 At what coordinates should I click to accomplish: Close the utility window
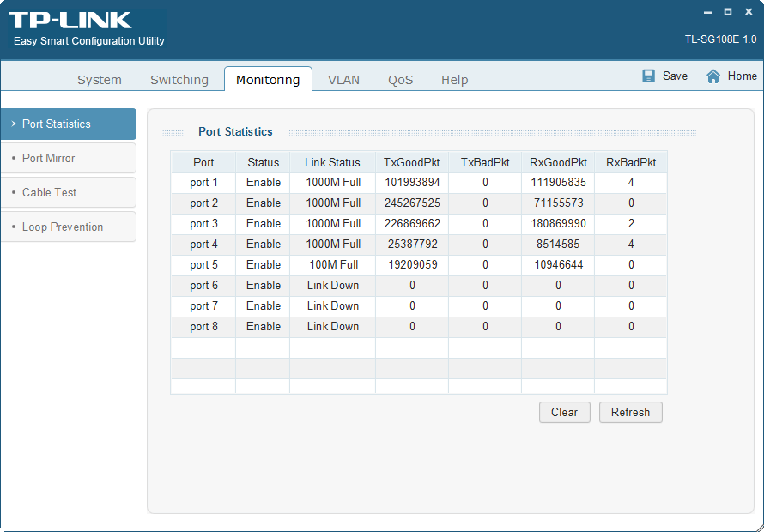(x=749, y=12)
